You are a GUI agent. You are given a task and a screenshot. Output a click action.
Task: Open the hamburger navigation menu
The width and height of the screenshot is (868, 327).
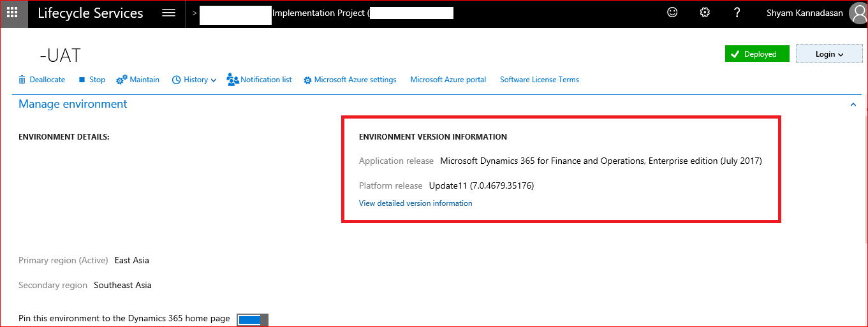pos(168,13)
